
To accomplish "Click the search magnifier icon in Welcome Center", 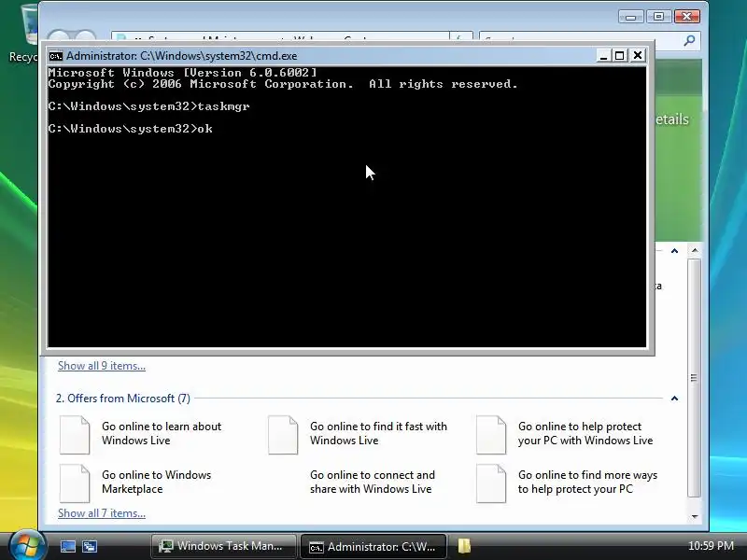I will coord(689,41).
